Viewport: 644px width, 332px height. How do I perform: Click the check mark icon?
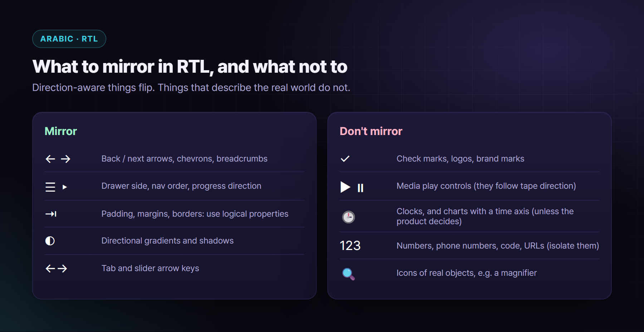click(x=345, y=159)
